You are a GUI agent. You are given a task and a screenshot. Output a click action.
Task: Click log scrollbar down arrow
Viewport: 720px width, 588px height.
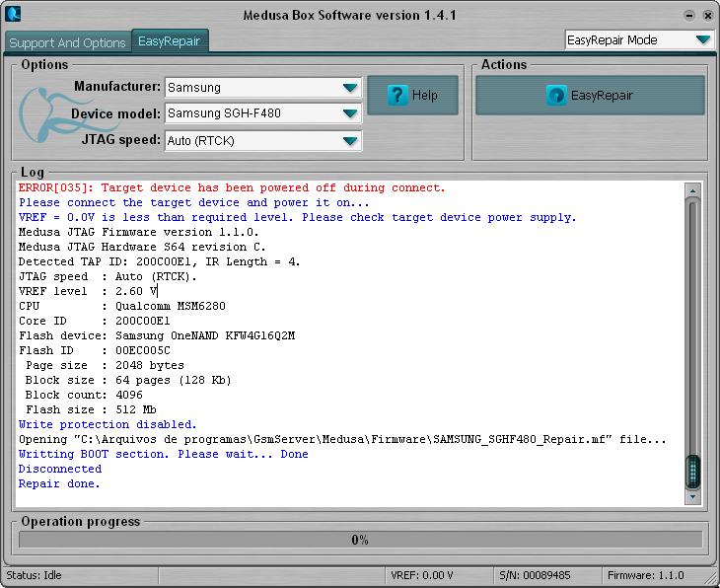tap(692, 497)
